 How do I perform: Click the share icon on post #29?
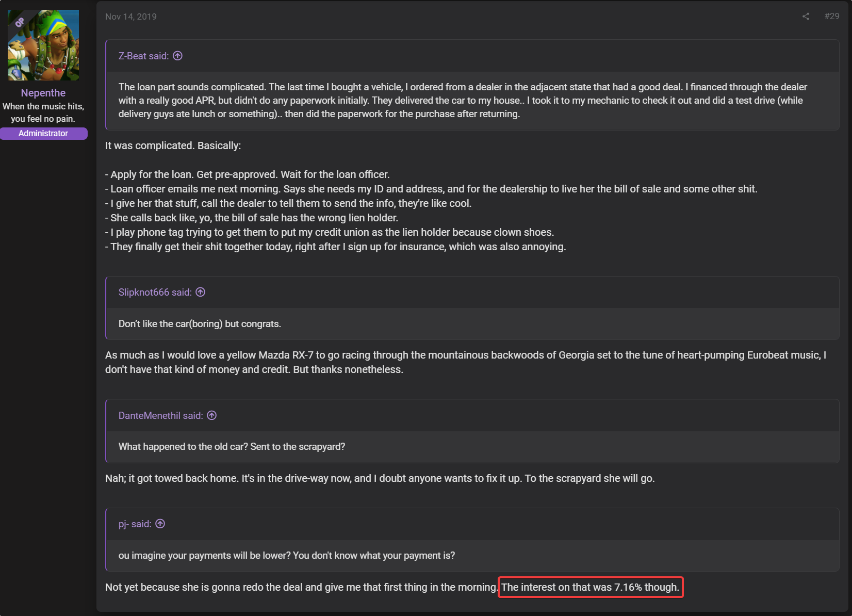click(806, 17)
